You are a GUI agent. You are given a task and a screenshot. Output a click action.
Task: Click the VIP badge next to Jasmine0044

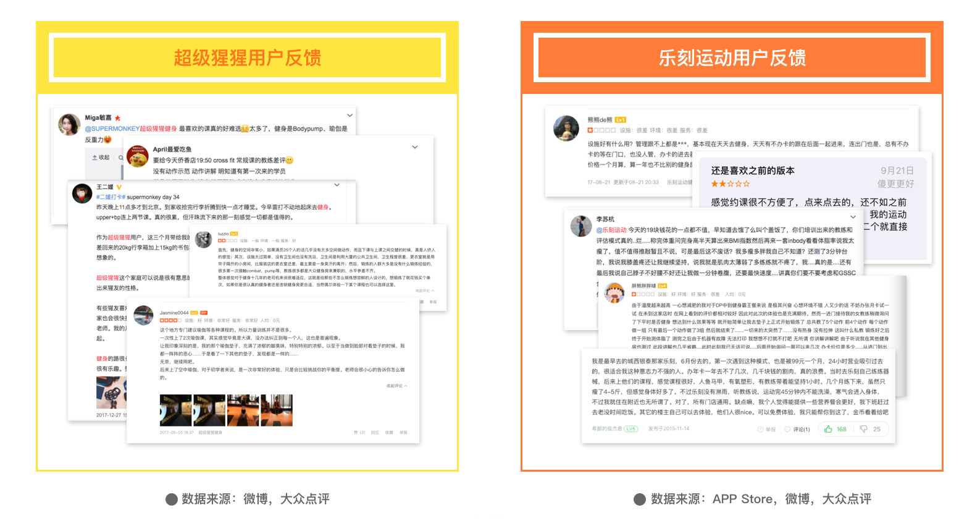tap(204, 313)
